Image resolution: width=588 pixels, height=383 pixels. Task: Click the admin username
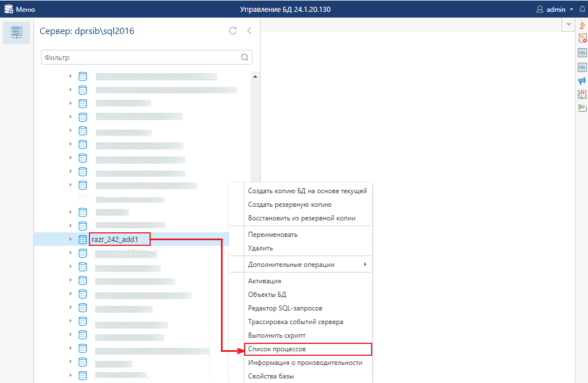point(556,10)
